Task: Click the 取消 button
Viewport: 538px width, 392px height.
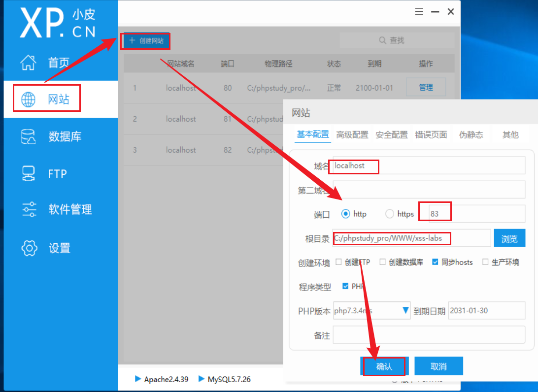Action: click(x=438, y=366)
